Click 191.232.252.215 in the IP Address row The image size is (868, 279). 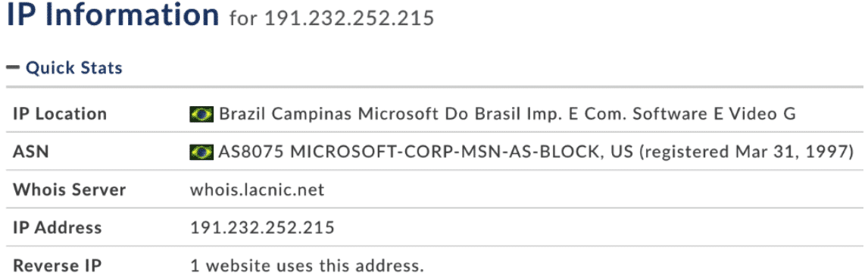[262, 227]
